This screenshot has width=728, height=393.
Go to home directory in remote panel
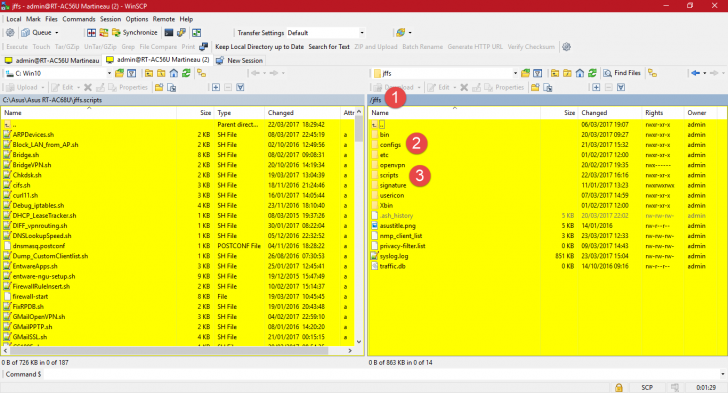pyautogui.click(x=580, y=73)
